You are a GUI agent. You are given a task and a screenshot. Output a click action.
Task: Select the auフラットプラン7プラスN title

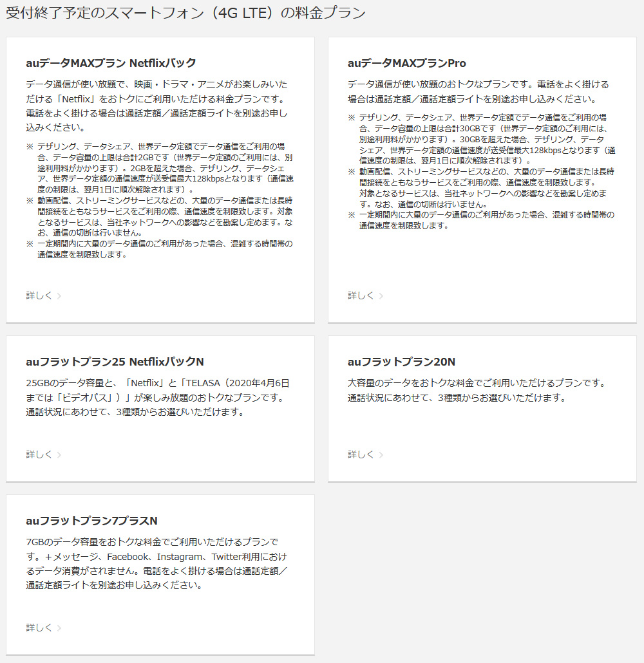[x=91, y=521]
